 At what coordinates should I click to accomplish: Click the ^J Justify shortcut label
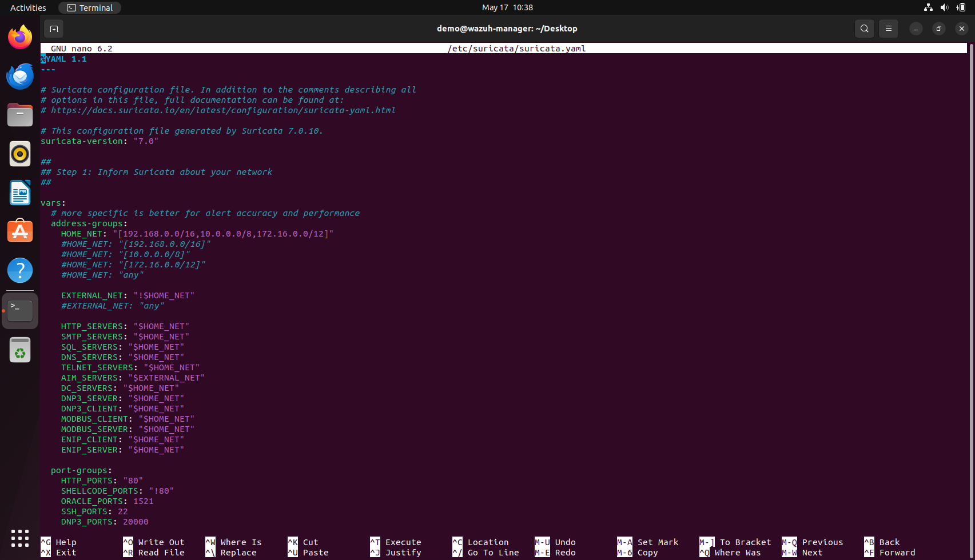tap(396, 553)
